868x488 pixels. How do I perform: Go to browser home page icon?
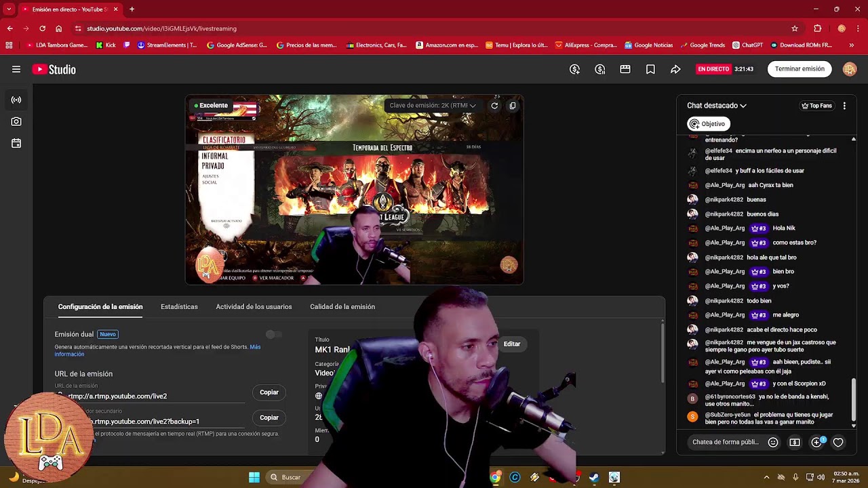pos(59,28)
